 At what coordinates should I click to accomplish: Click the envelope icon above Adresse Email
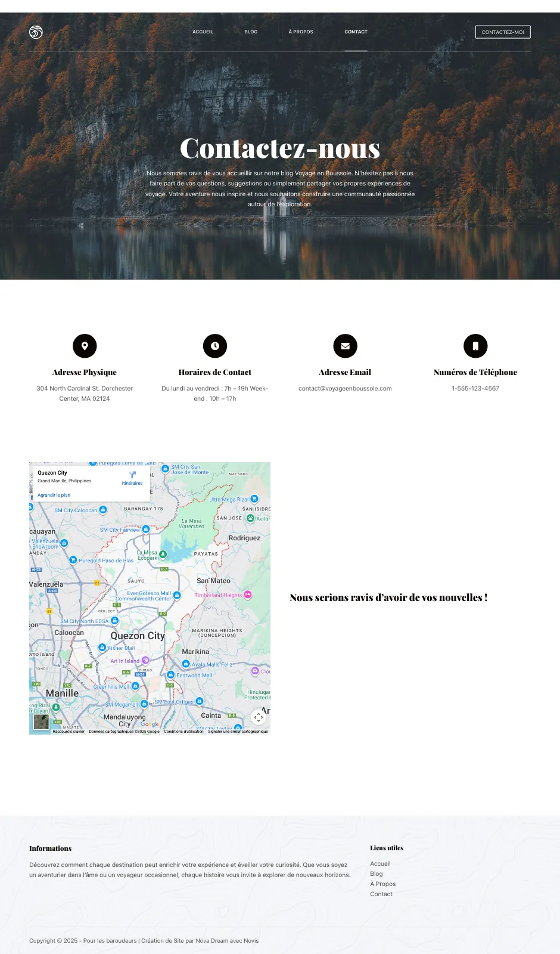345,346
